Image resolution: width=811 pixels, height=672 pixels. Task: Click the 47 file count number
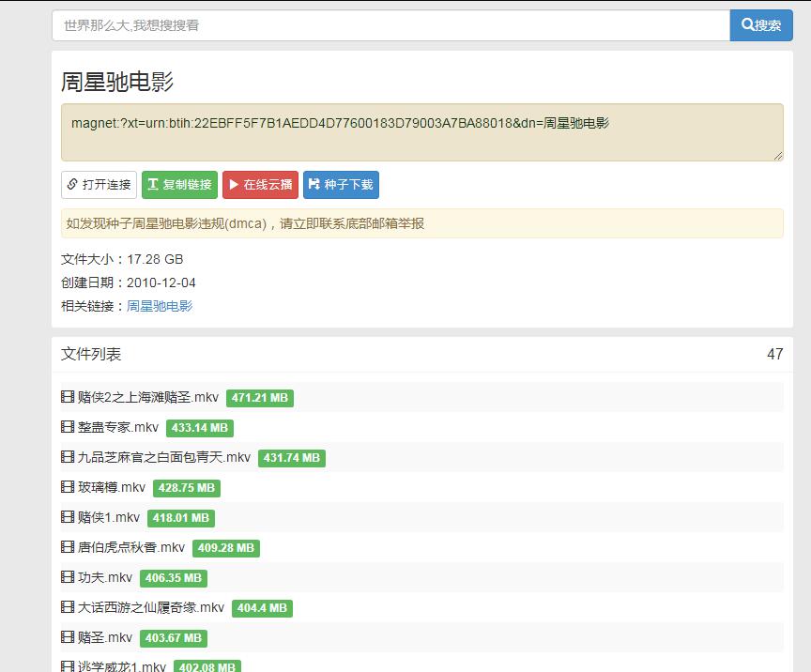[774, 354]
